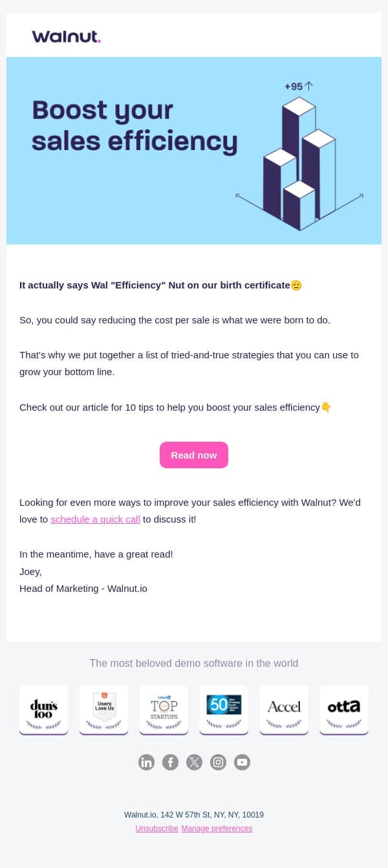Click the Boost your sales efficiency banner
Image resolution: width=388 pixels, height=868 pixels.
[x=194, y=151]
